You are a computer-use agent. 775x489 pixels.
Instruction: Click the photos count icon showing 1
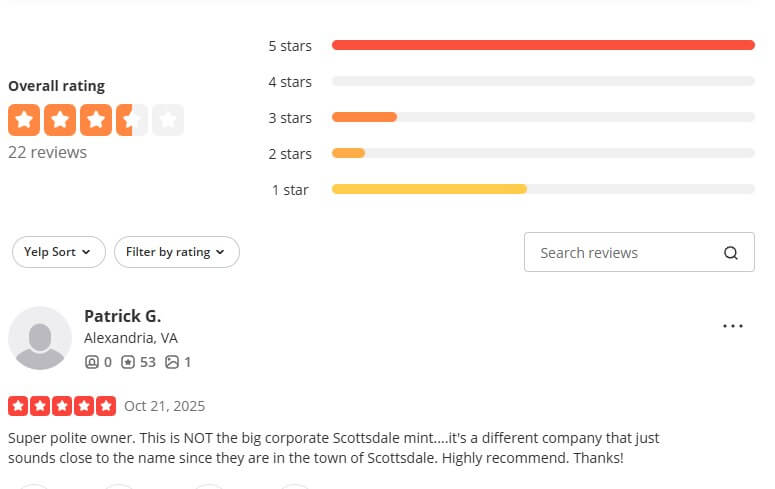pos(172,362)
